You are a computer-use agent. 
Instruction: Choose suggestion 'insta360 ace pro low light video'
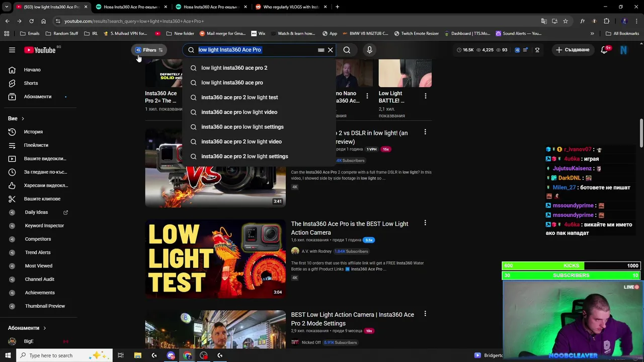pos(260,112)
